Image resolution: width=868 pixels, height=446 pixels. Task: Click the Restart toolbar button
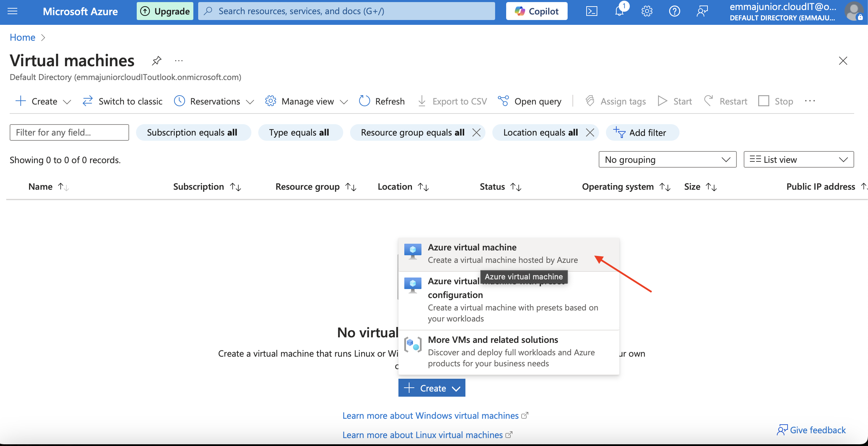click(x=725, y=101)
